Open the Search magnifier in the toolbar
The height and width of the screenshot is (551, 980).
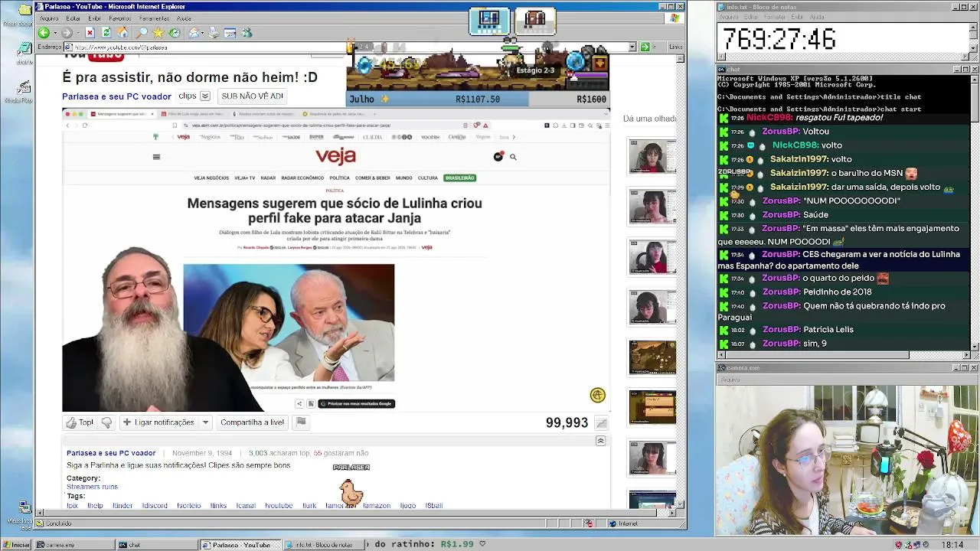(142, 33)
